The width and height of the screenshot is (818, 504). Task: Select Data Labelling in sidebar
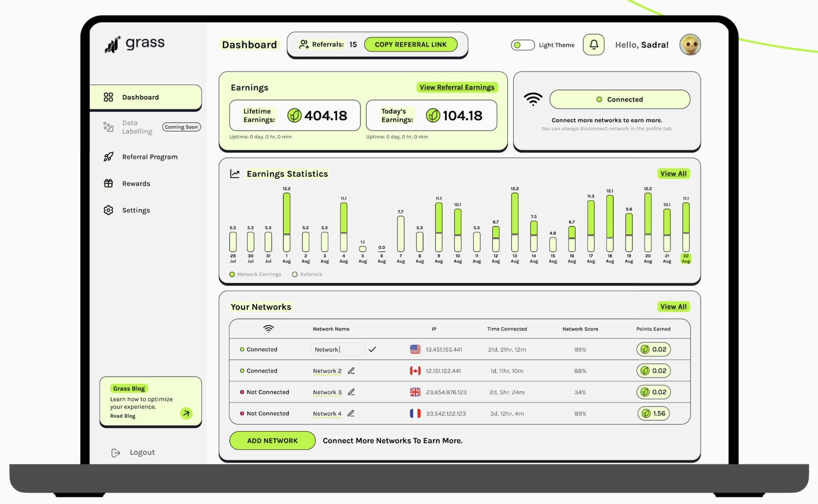click(x=137, y=127)
